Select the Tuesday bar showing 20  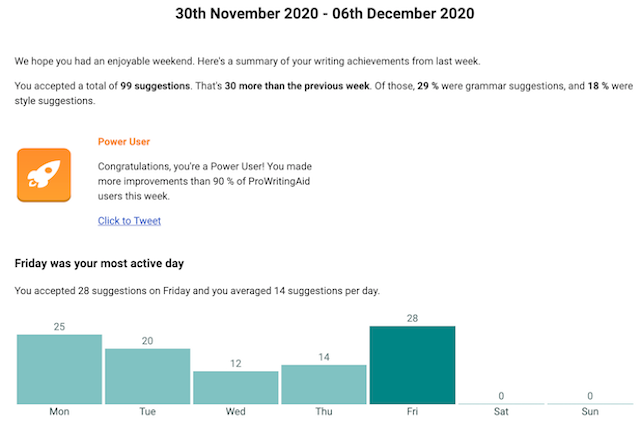147,376
